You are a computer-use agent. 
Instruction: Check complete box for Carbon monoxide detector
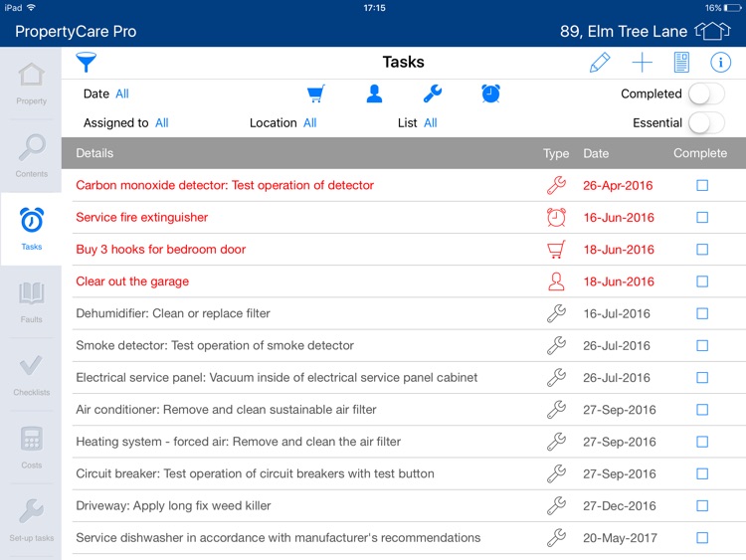702,185
